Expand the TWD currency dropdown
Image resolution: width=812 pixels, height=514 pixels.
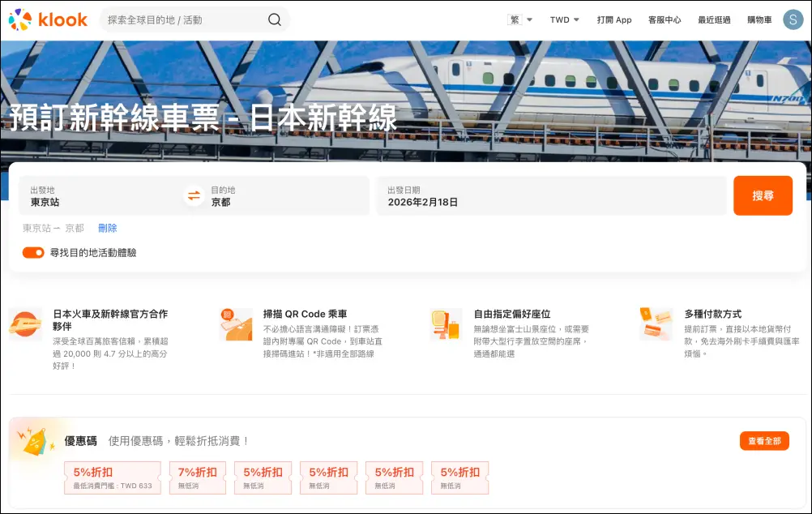point(565,20)
